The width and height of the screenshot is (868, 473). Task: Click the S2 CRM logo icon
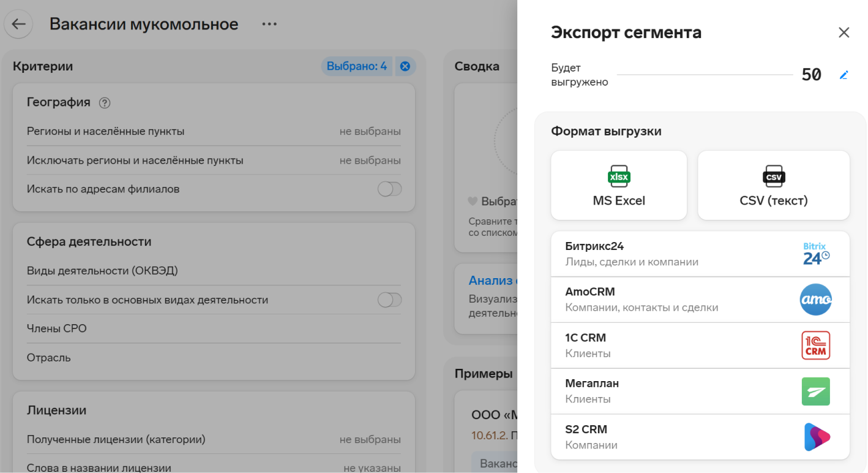[x=816, y=437]
